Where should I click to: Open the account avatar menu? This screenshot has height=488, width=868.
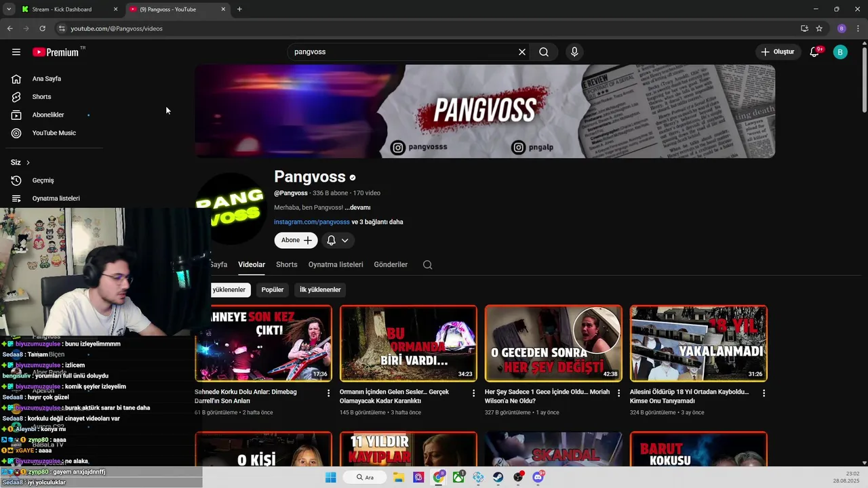coord(840,52)
